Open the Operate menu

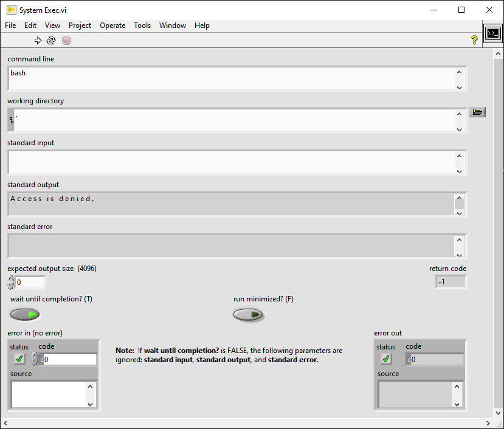coord(112,26)
